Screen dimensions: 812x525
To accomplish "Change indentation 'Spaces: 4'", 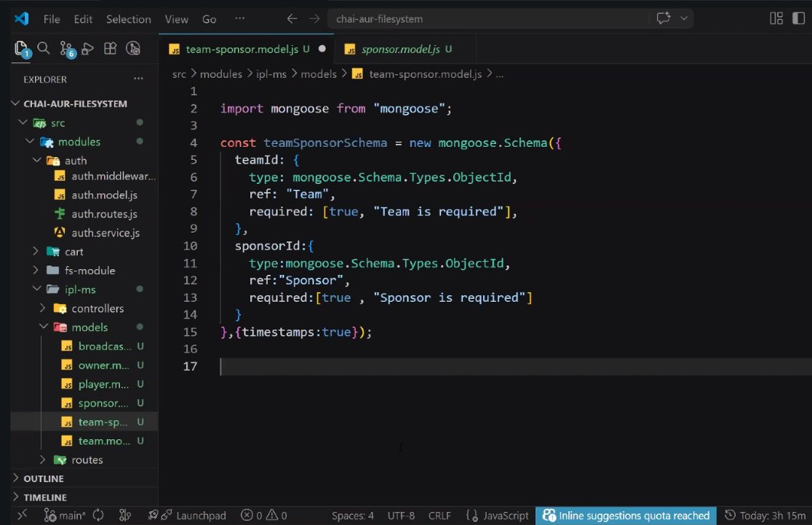I will 353,516.
